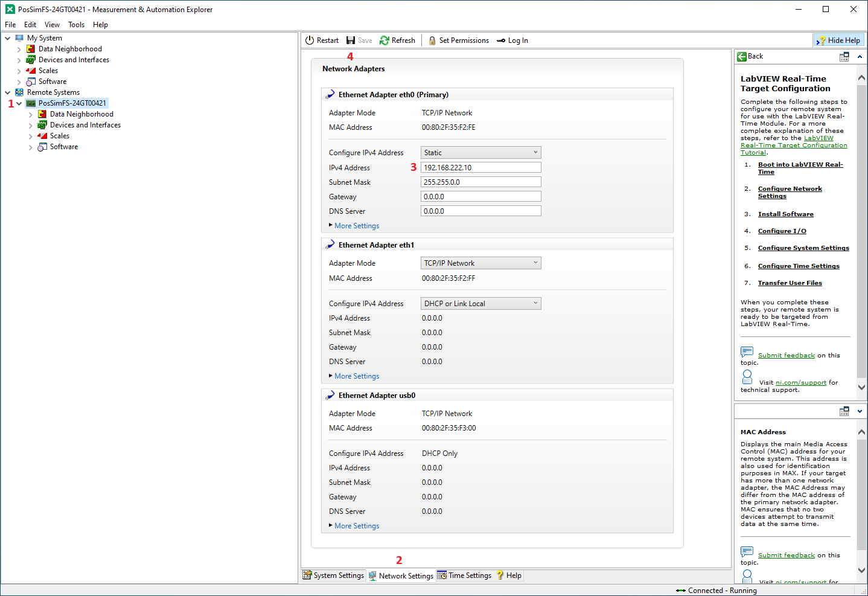Open the File menu
The height and width of the screenshot is (596, 868).
point(10,25)
